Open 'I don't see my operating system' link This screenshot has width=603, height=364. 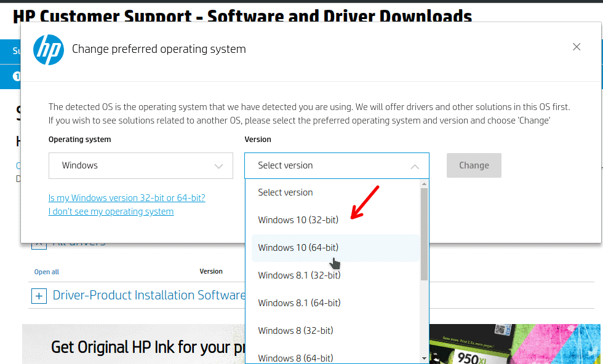[111, 212]
